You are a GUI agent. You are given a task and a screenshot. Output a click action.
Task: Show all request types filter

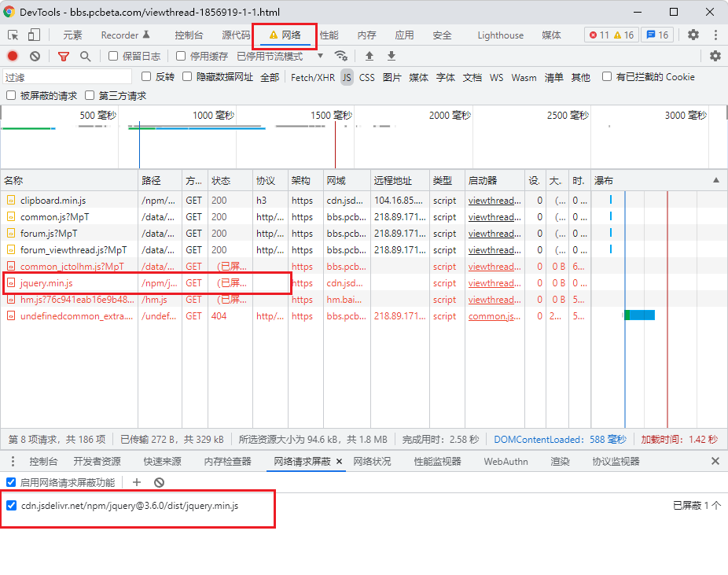click(270, 77)
